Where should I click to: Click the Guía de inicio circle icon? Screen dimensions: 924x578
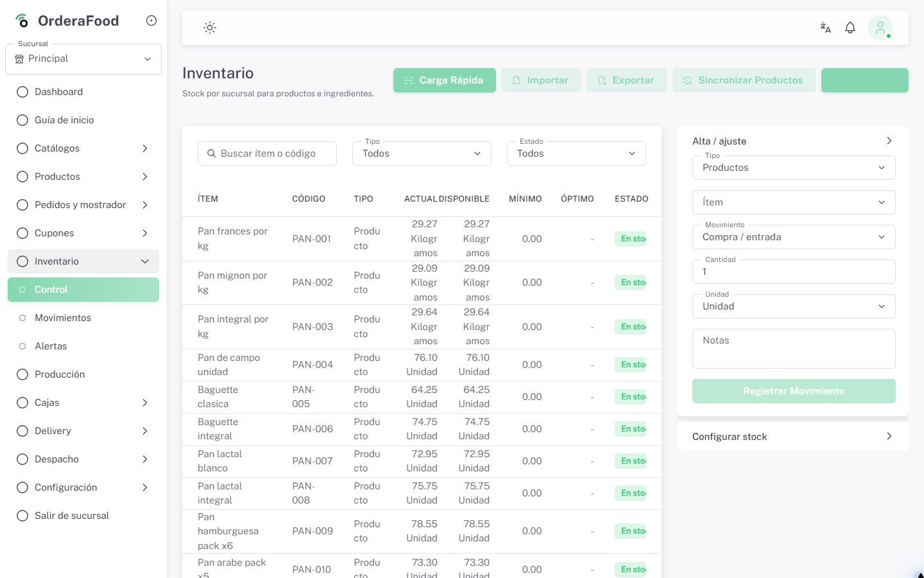22,120
